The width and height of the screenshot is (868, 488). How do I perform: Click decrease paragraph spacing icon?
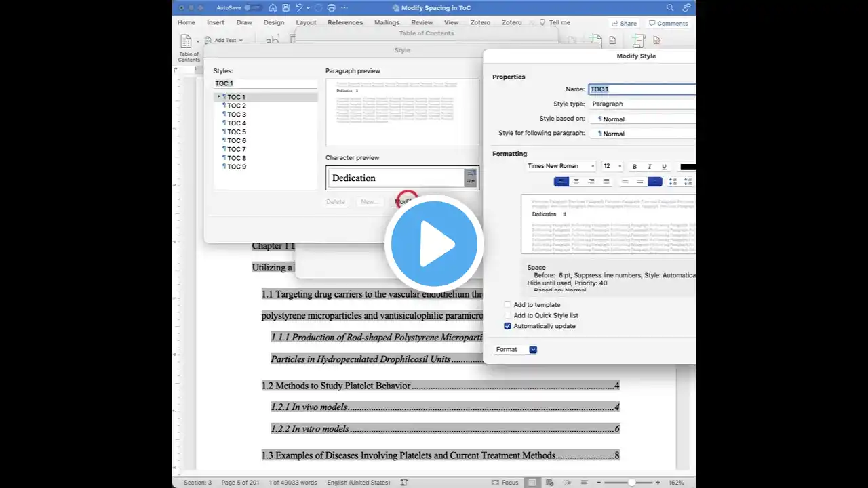pos(688,182)
